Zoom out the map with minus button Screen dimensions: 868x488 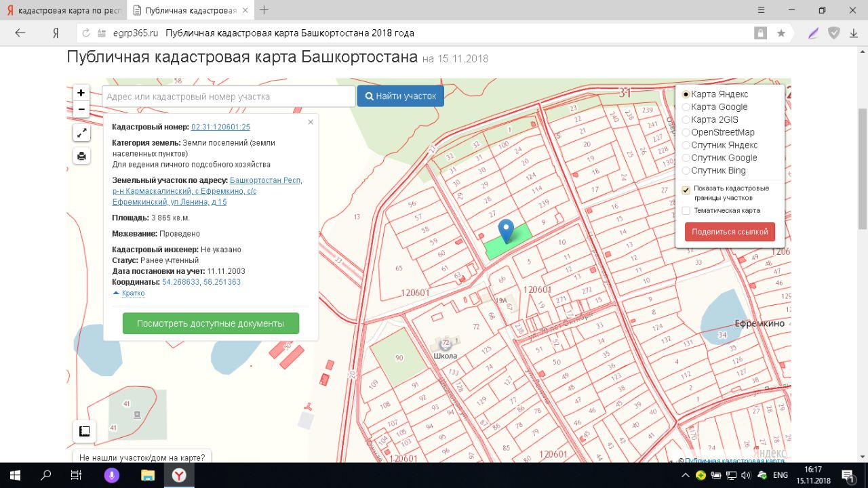(x=81, y=109)
